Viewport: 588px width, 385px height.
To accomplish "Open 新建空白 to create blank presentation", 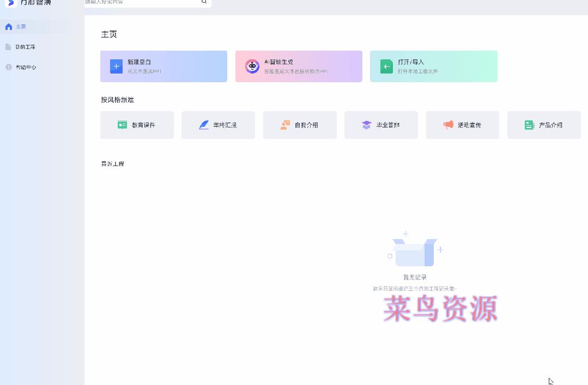I will pos(163,66).
